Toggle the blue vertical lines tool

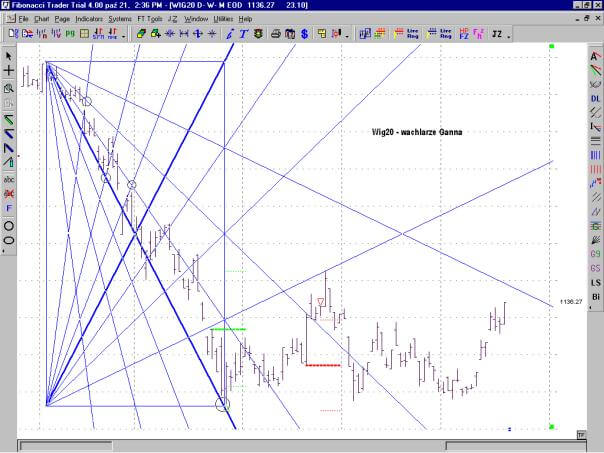click(x=595, y=156)
